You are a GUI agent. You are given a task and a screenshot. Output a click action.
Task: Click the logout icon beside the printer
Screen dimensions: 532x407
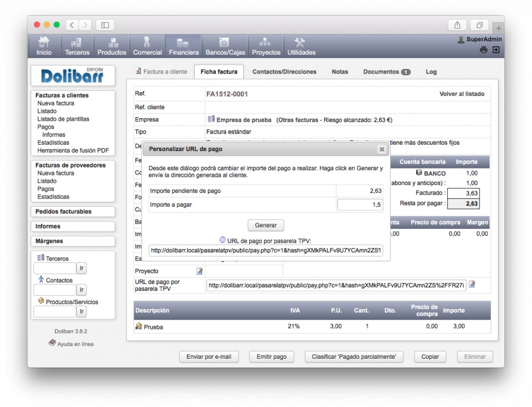pyautogui.click(x=495, y=50)
